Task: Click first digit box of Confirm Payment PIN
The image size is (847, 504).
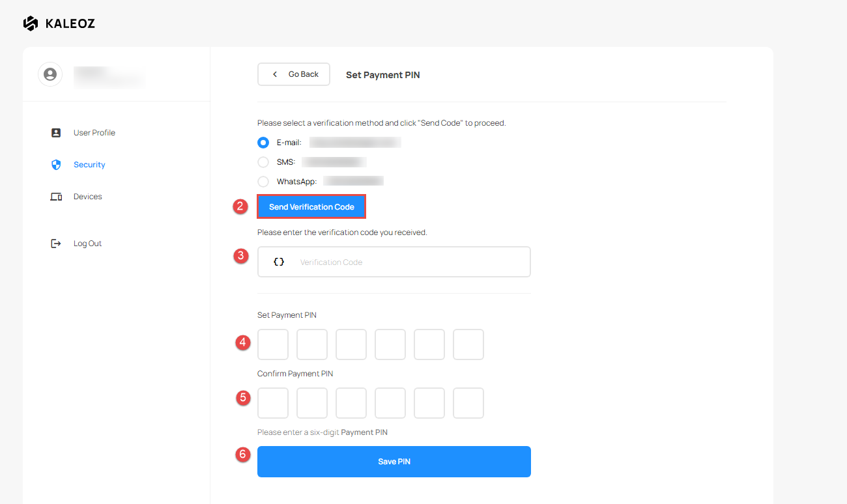Action: click(273, 403)
